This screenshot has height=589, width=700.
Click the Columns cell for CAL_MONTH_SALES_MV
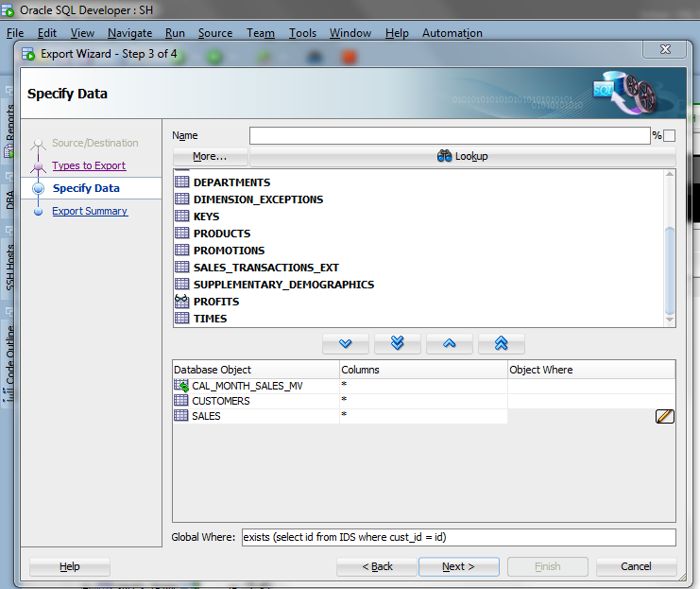tap(423, 386)
